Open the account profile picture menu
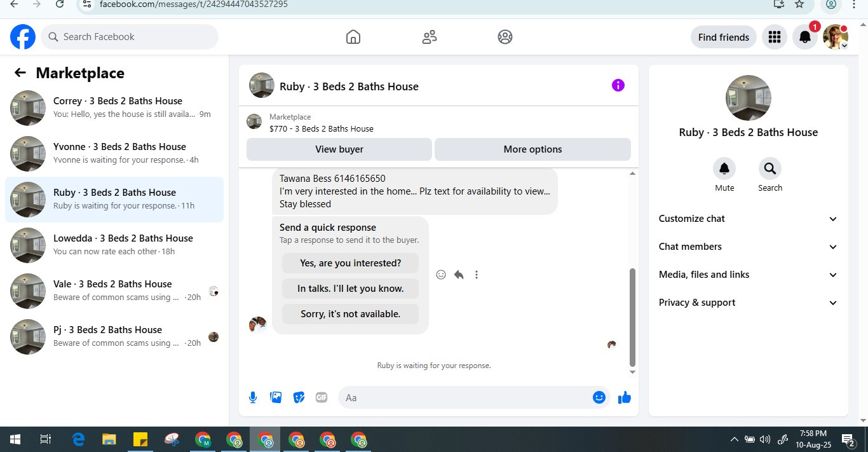 (x=836, y=37)
